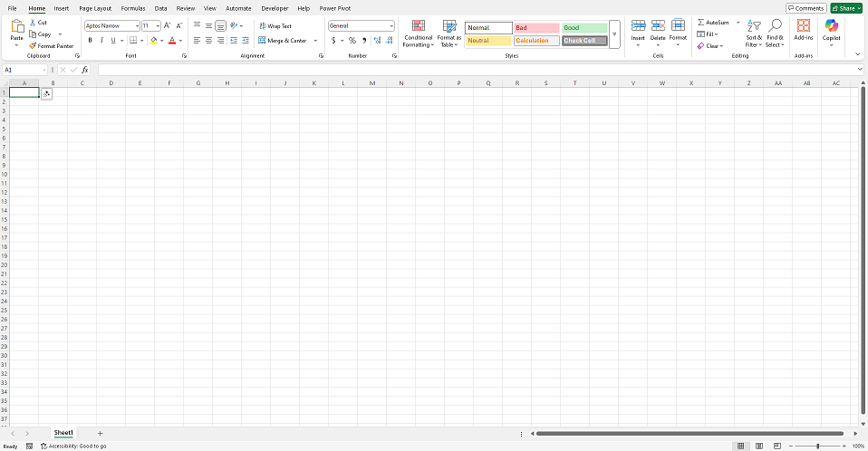Toggle middle vertical alignment
The height and width of the screenshot is (451, 868).
[x=208, y=25]
